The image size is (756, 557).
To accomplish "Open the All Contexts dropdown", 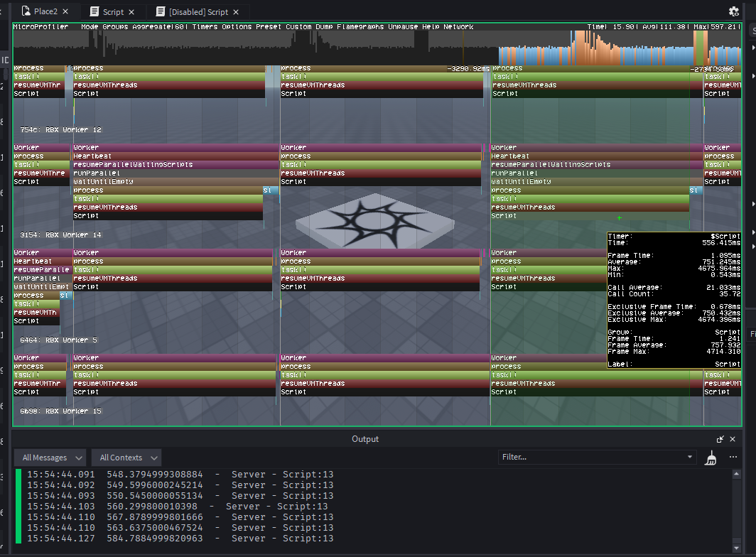I will (x=126, y=457).
